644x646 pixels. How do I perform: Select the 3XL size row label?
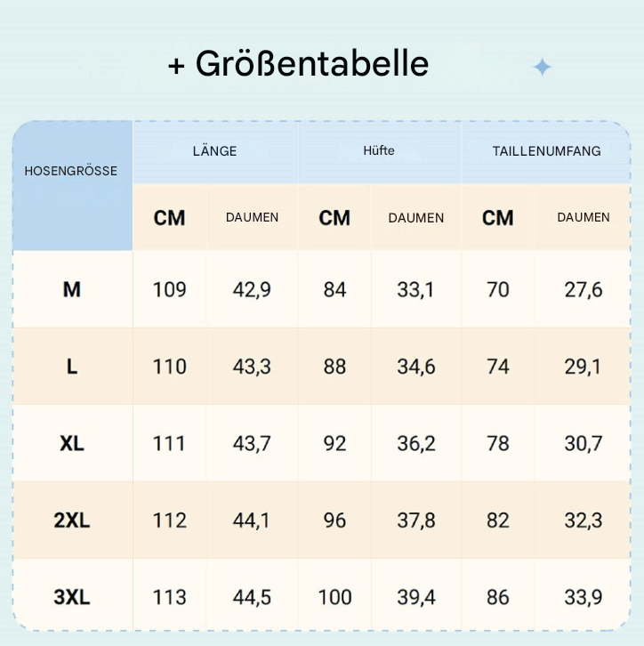coord(72,597)
